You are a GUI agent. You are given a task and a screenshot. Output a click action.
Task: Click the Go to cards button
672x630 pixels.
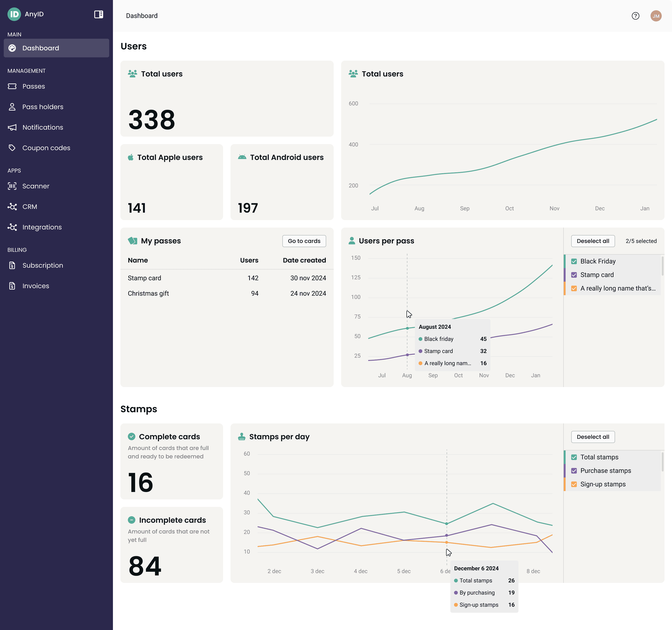tap(304, 241)
